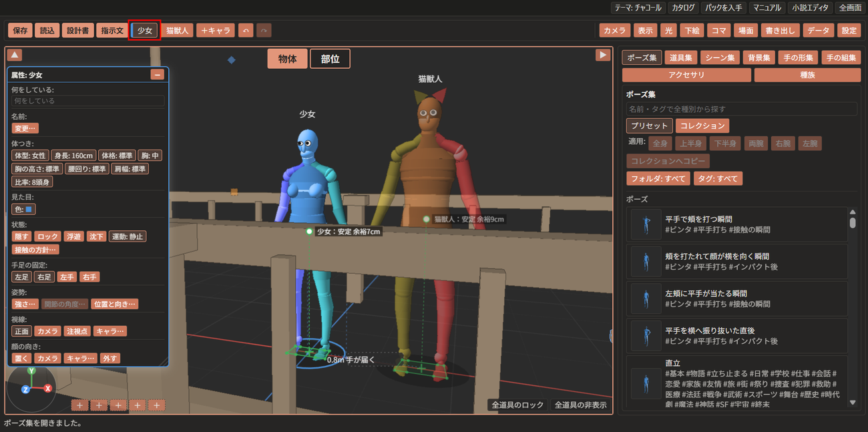868x432 pixels.
Task: Minimize the 属性: 少女 properties panel
Action: (x=158, y=75)
